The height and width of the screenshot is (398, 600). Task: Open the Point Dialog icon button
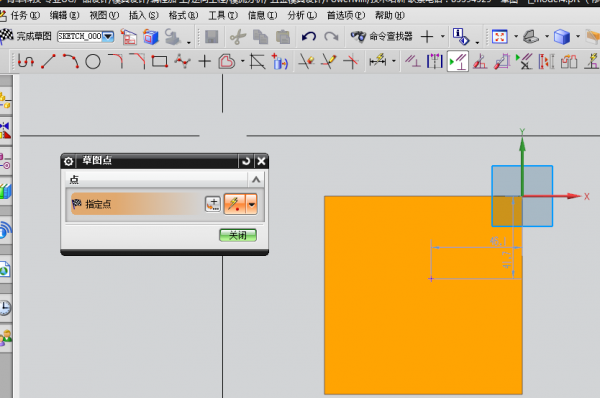213,204
